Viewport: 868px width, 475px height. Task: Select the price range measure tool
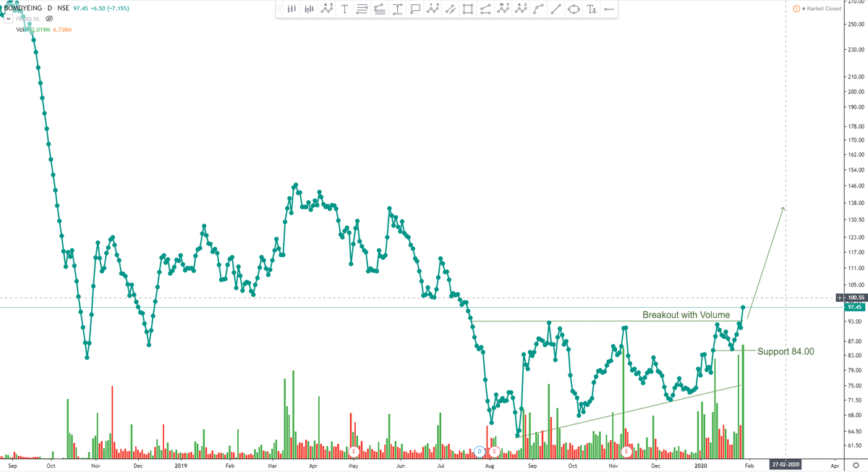(x=398, y=9)
